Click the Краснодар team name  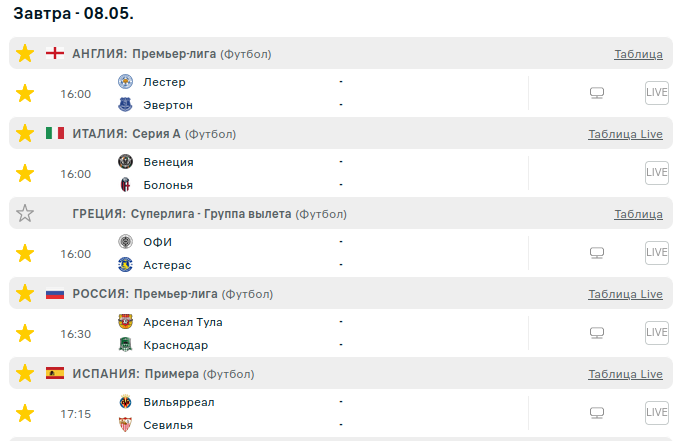[x=176, y=345]
